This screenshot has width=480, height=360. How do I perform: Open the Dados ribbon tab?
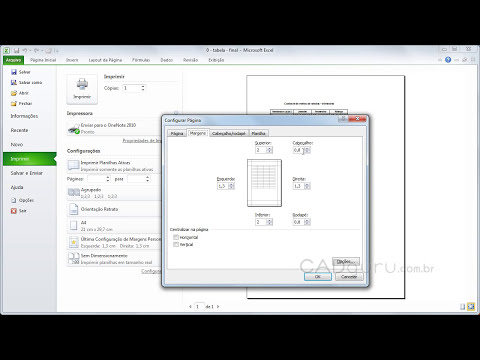point(167,60)
